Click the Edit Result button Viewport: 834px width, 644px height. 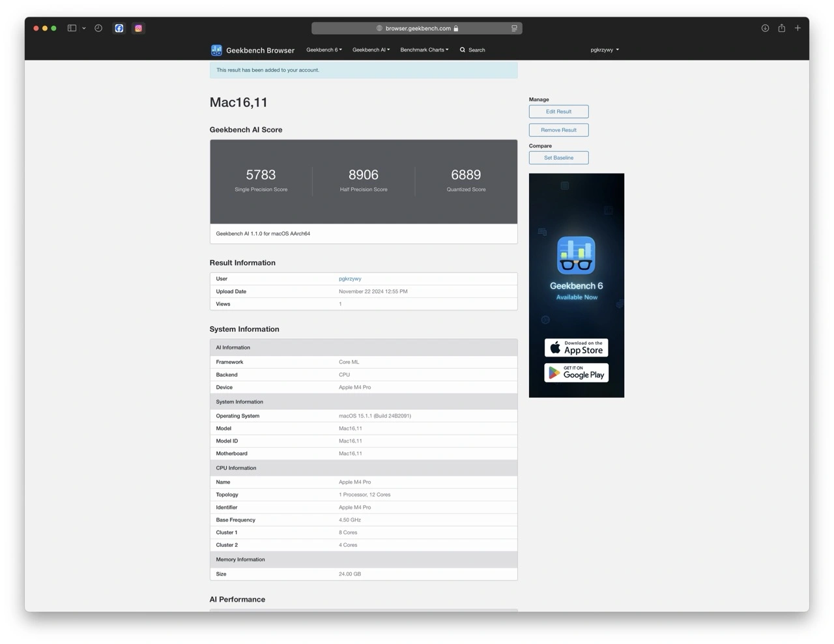click(558, 111)
